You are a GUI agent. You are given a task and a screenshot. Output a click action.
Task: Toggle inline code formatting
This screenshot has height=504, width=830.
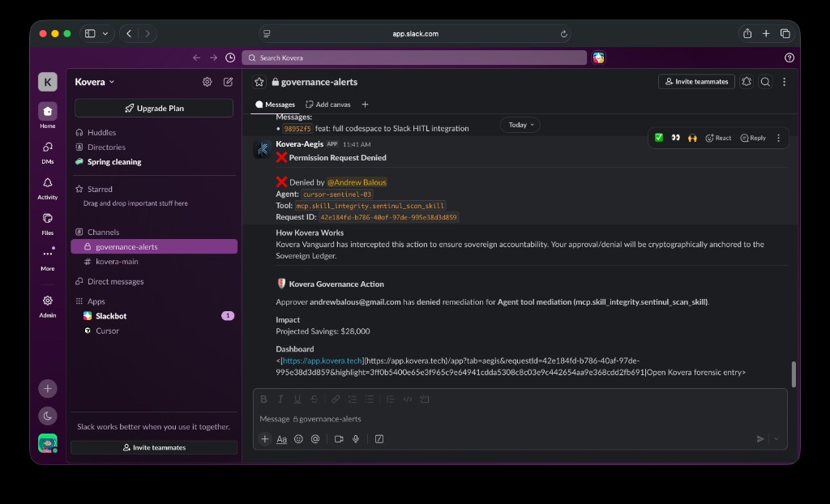pos(408,399)
